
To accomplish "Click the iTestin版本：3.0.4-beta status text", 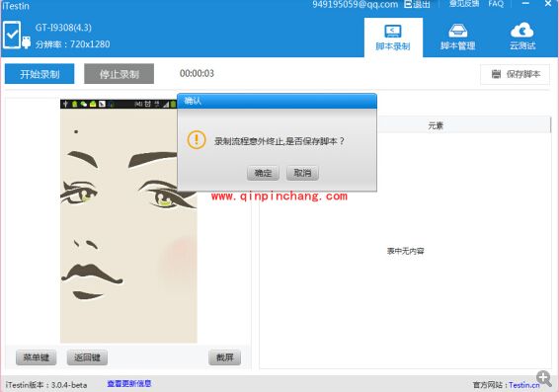I will pyautogui.click(x=46, y=385).
